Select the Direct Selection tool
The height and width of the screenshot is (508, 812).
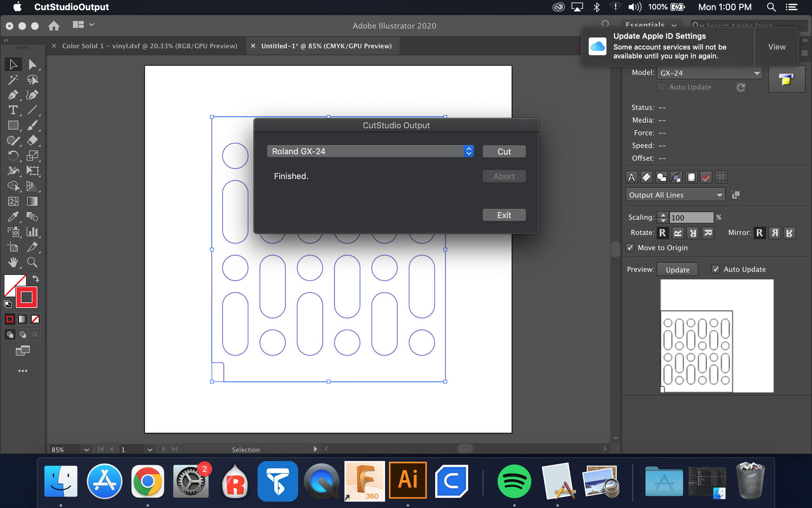coord(32,64)
